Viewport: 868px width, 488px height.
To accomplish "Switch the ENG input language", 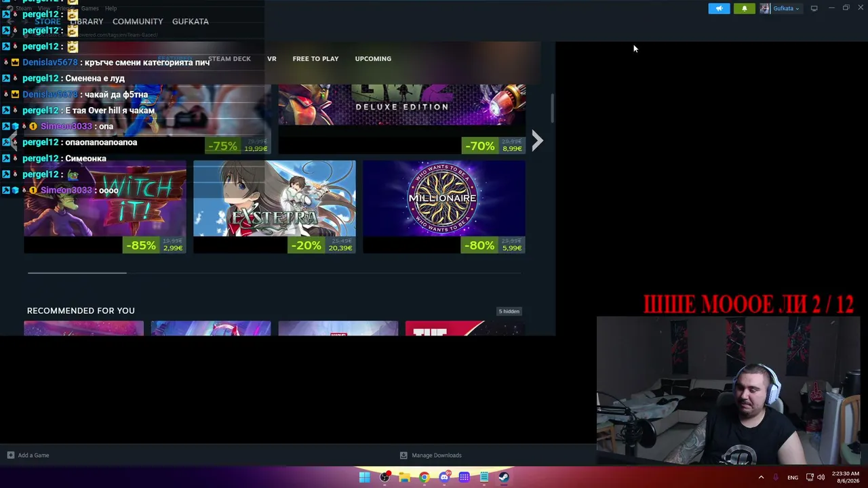I will point(793,478).
